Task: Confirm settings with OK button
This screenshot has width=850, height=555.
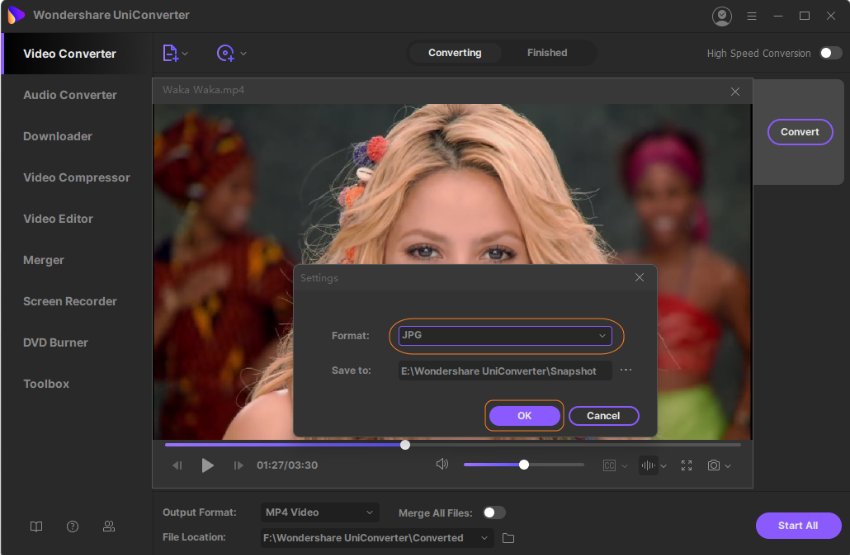Action: click(524, 416)
